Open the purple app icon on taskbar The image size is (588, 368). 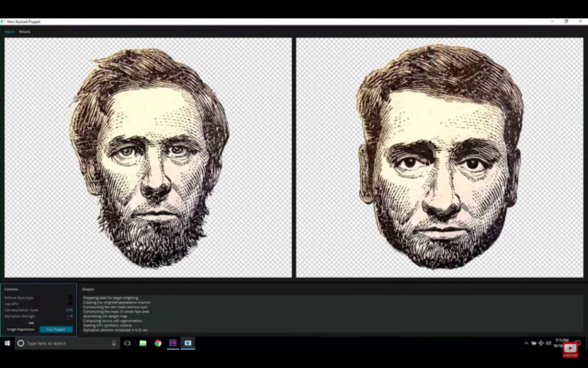pos(173,343)
